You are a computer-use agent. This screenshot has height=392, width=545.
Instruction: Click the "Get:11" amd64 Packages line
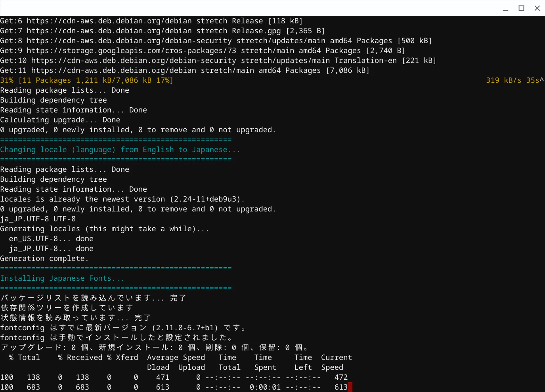185,70
